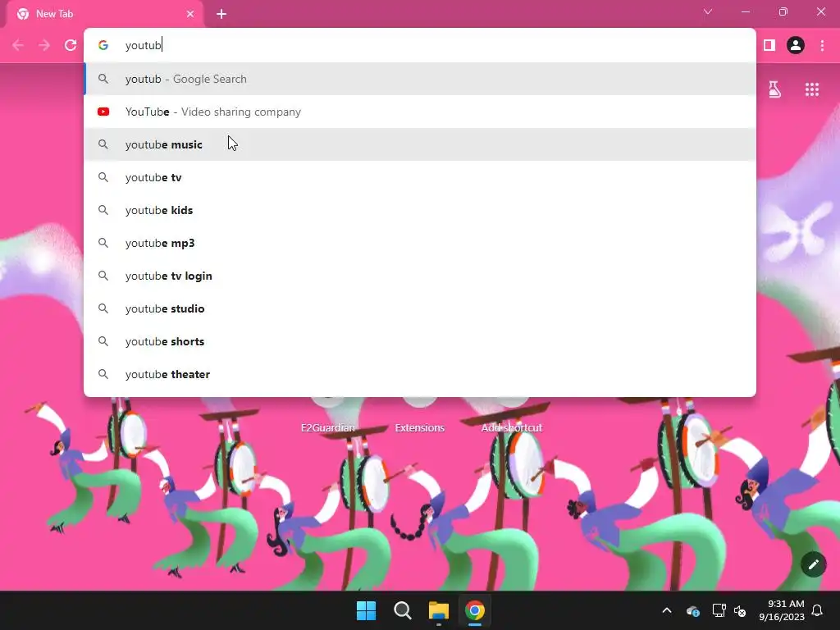Pick the youtube shorts suggestion
840x630 pixels.
(420, 341)
